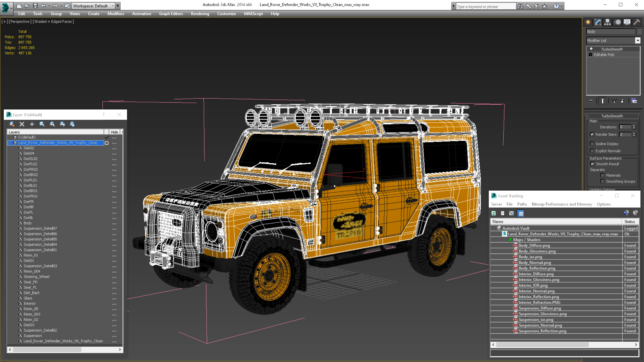
Task: Open the Undo history dropdown arrow
Action: point(49,6)
